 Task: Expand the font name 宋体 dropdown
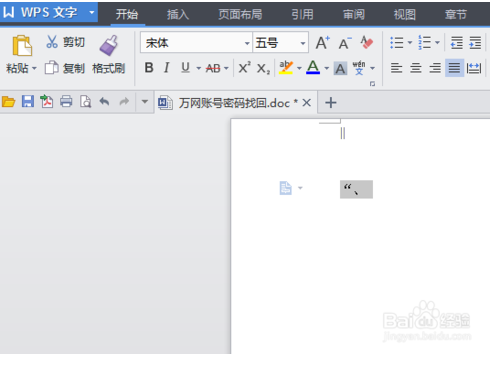(x=247, y=43)
